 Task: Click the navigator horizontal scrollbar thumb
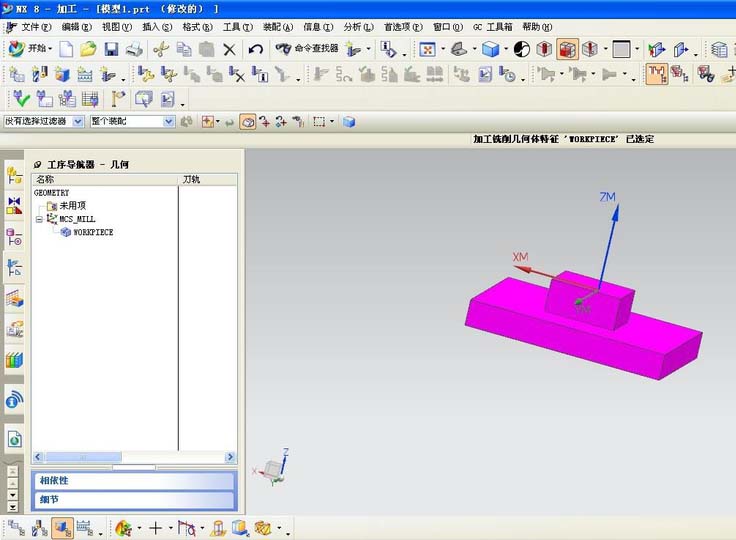[x=83, y=457]
